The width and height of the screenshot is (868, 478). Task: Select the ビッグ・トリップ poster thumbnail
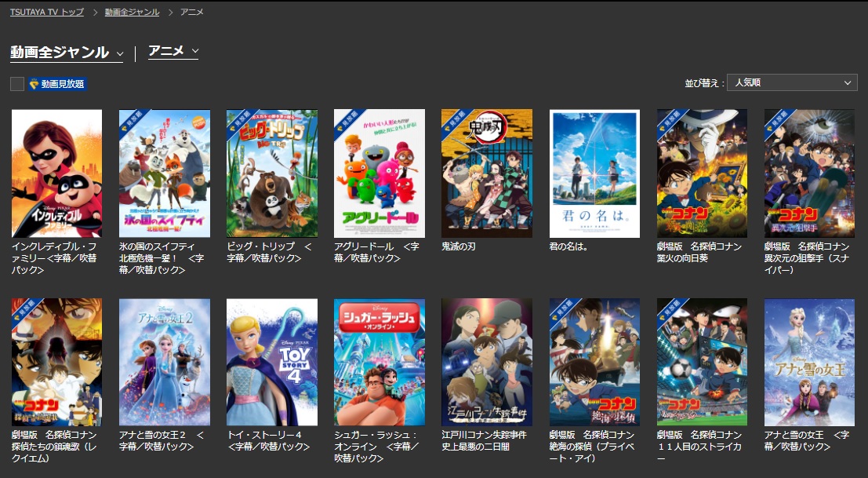pyautogui.click(x=272, y=173)
